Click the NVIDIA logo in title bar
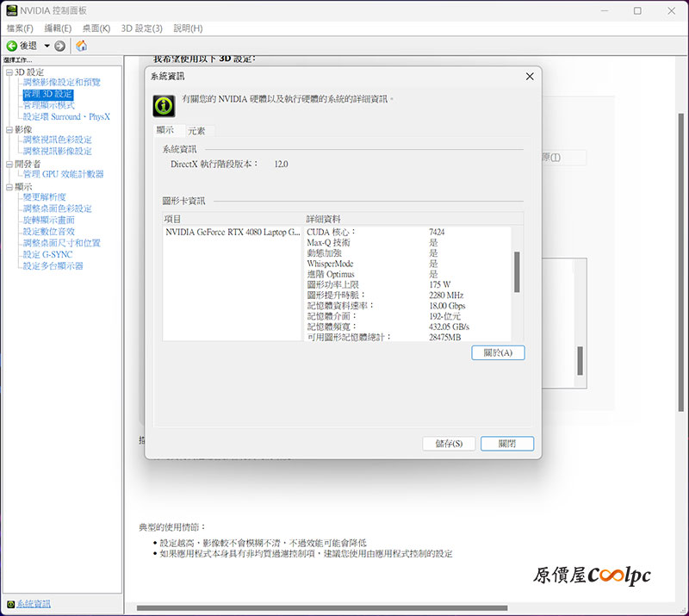 point(12,10)
